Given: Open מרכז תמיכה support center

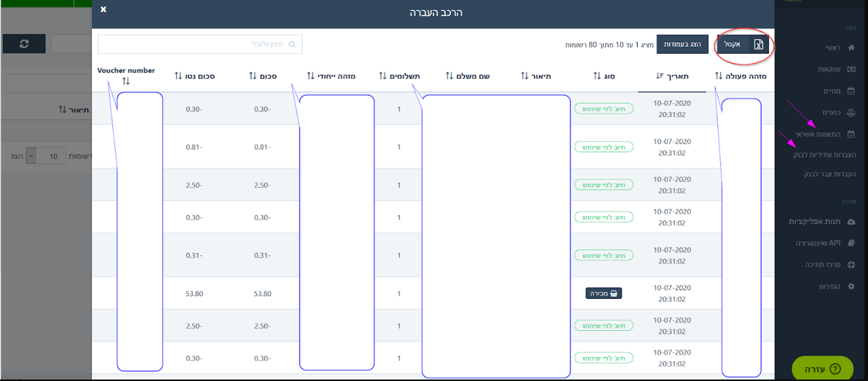Looking at the screenshot, I should pyautogui.click(x=830, y=265).
